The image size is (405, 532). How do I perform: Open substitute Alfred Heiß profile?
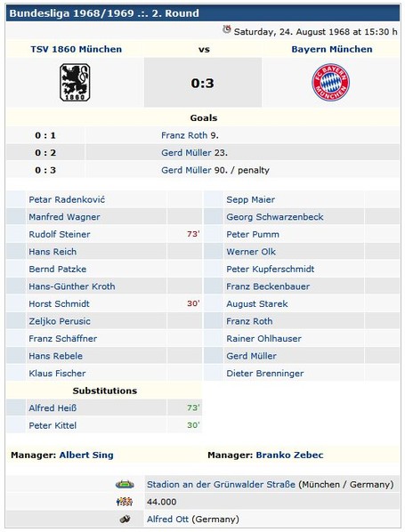(53, 407)
